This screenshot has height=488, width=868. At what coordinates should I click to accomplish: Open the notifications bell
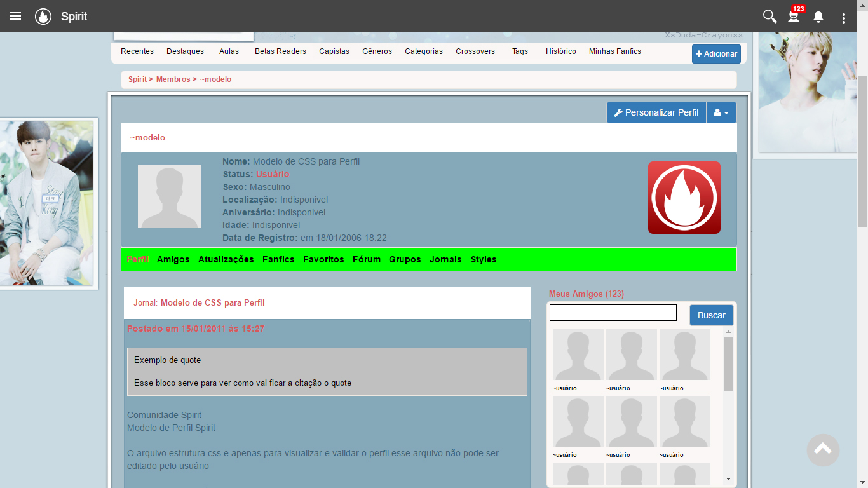[818, 17]
